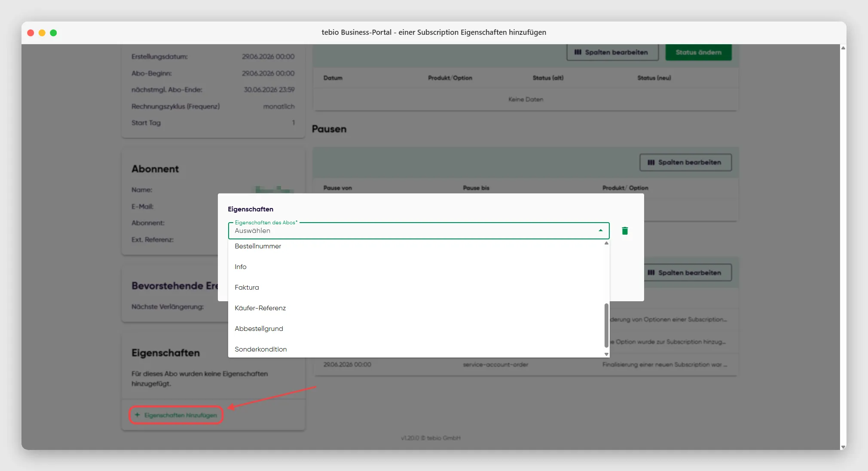
Task: Click the Abonnent card heading
Action: point(155,169)
